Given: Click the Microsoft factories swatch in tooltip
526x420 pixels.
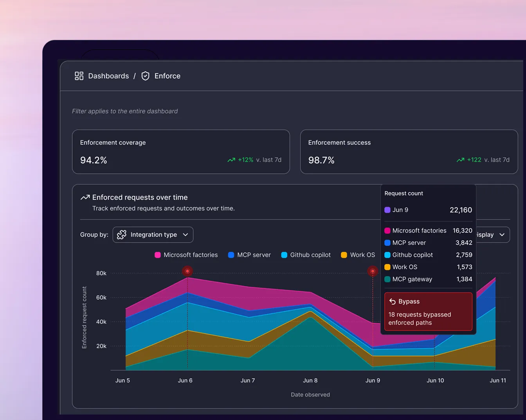Looking at the screenshot, I should point(387,231).
